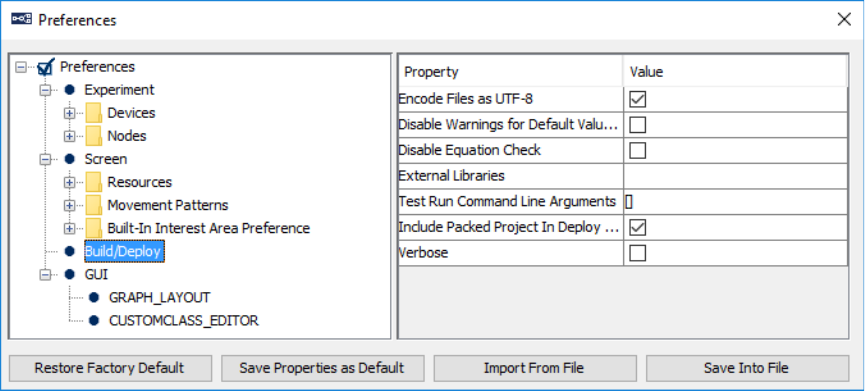Select the Build/Deploy tree item
The width and height of the screenshot is (865, 391).
coord(123,251)
